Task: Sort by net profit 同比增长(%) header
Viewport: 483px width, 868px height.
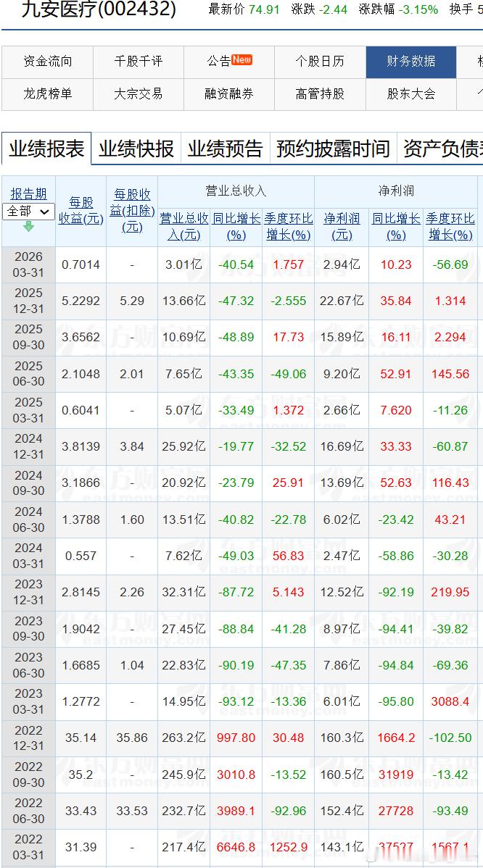Action: [x=396, y=226]
